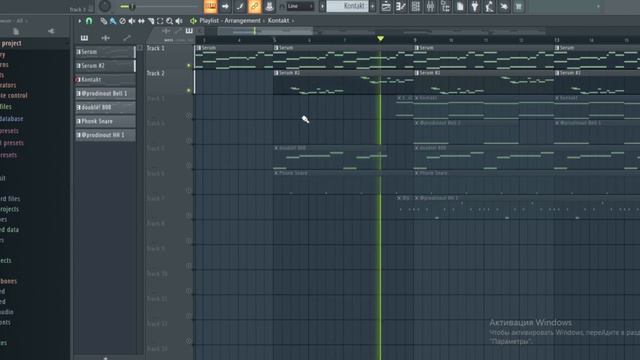640x360 pixels.
Task: Click Arrangement in the Playlist breadcrumb
Action: pos(242,20)
